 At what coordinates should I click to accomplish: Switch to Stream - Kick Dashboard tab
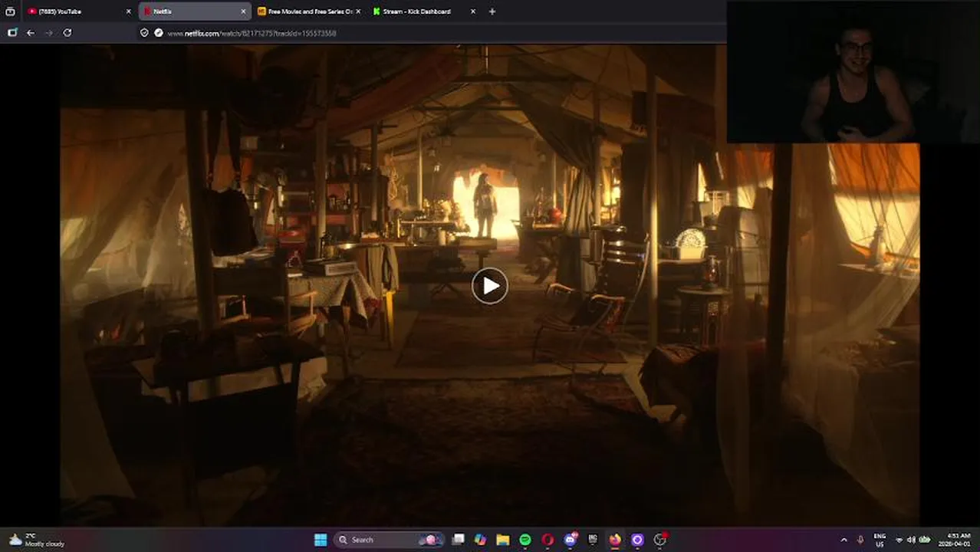coord(424,11)
